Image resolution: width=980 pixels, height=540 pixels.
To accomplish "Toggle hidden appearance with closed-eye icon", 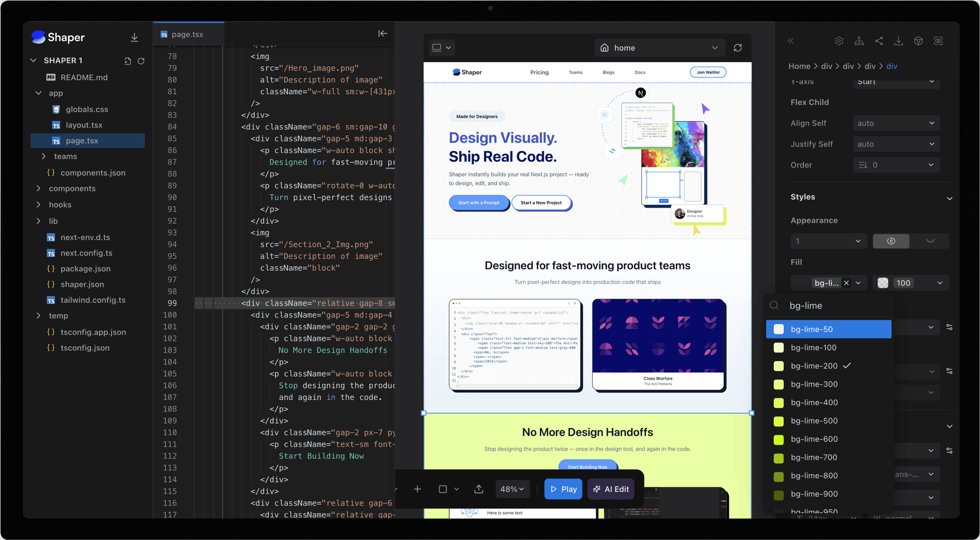I will (x=930, y=241).
